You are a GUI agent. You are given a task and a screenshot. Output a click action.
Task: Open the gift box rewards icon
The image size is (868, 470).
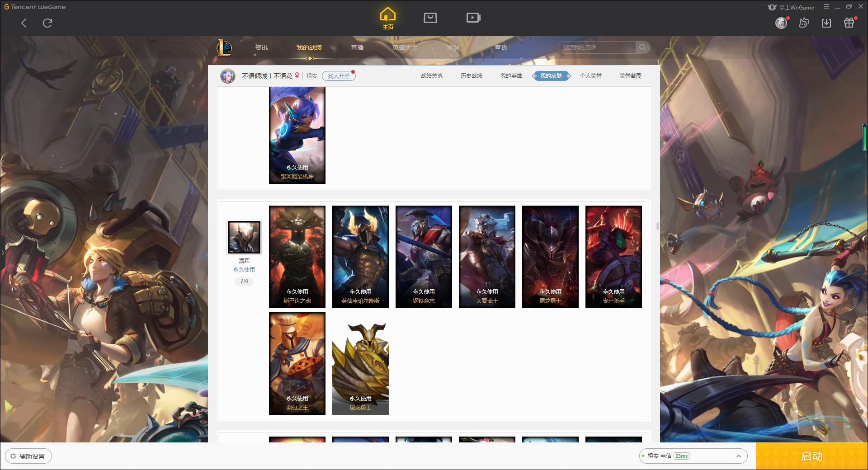(x=849, y=23)
